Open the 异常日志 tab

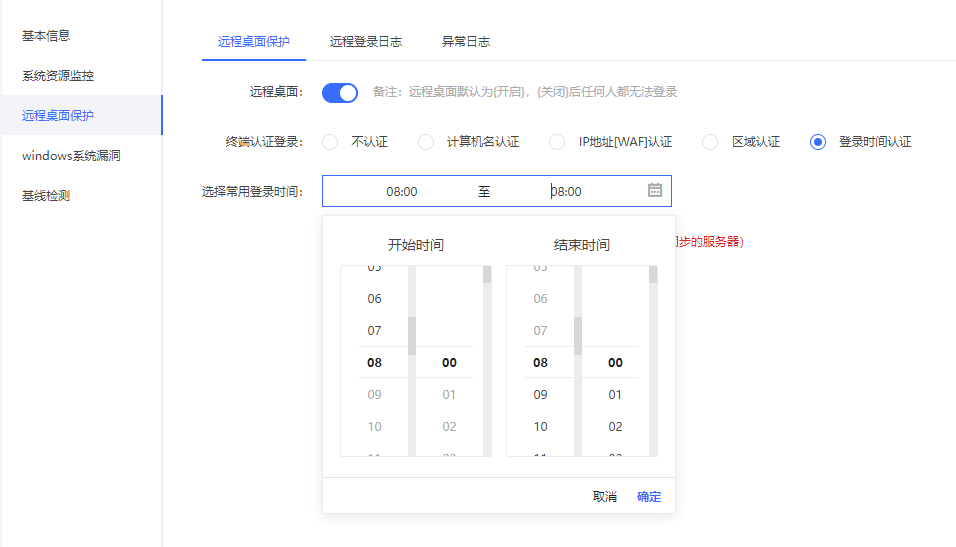[x=466, y=42]
